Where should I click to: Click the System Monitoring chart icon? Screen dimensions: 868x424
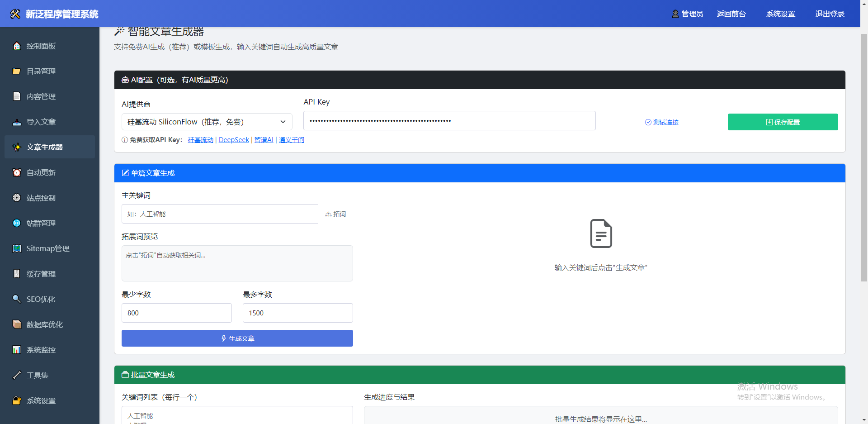pyautogui.click(x=17, y=350)
